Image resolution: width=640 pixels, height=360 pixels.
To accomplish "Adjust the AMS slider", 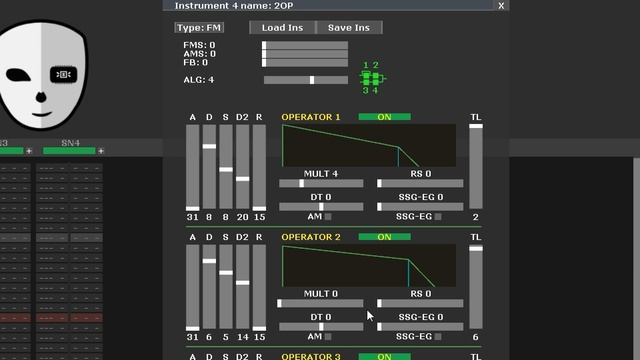I will click(x=305, y=54).
